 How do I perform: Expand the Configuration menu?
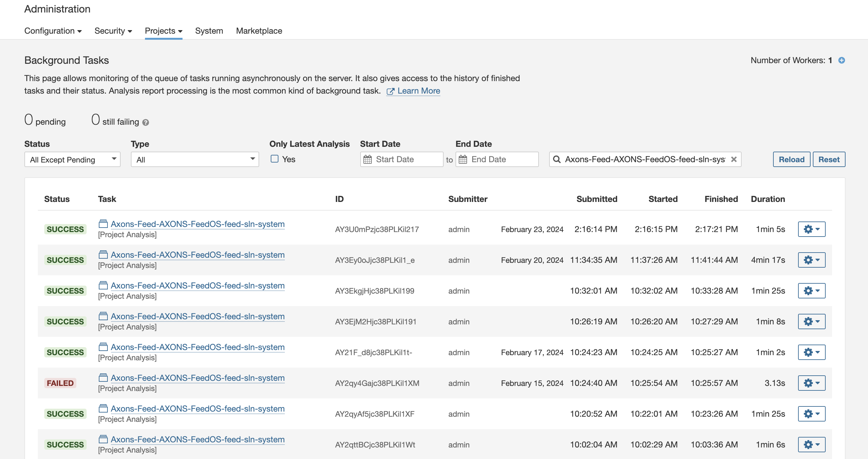click(x=53, y=31)
